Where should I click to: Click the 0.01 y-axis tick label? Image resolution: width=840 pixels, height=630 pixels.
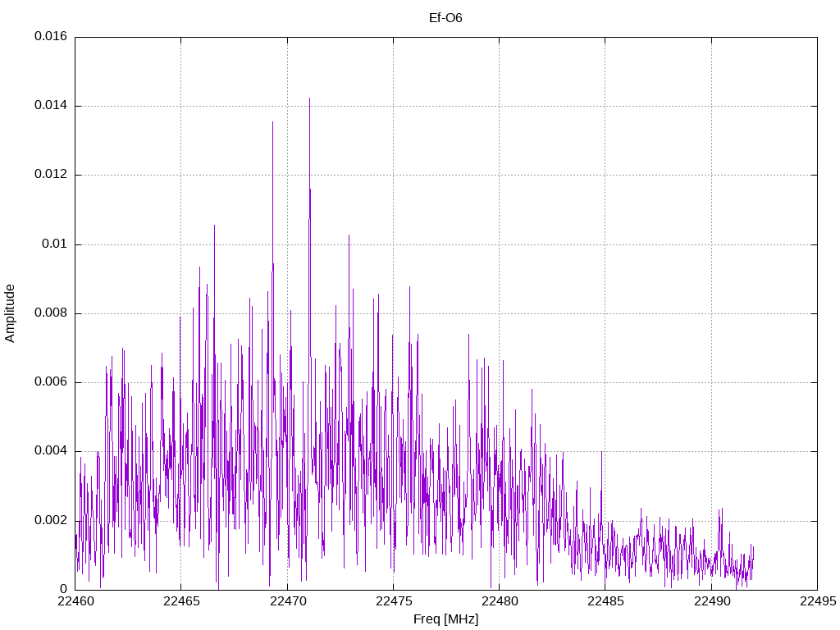point(55,244)
